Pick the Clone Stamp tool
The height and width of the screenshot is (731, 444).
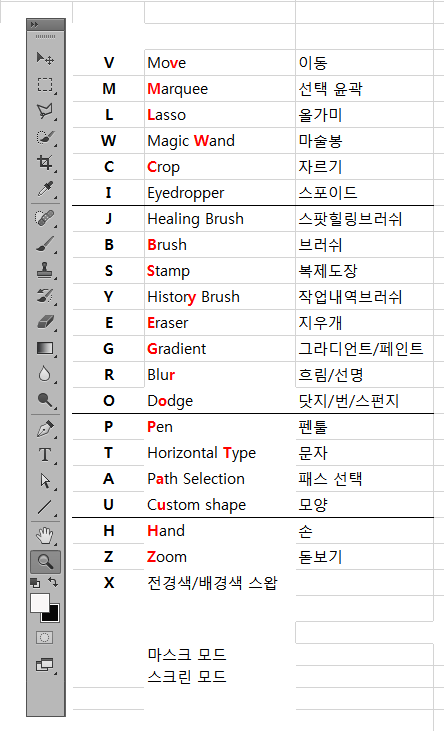[x=45, y=270]
